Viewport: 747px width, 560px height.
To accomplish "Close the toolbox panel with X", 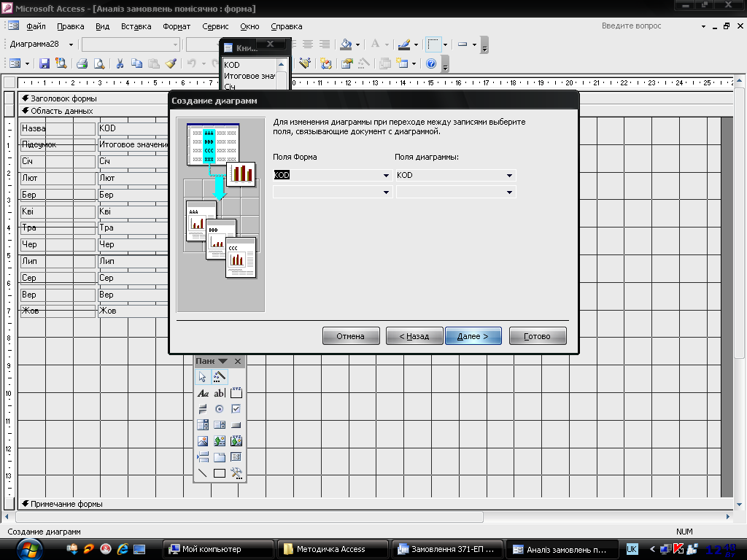I will tap(238, 361).
